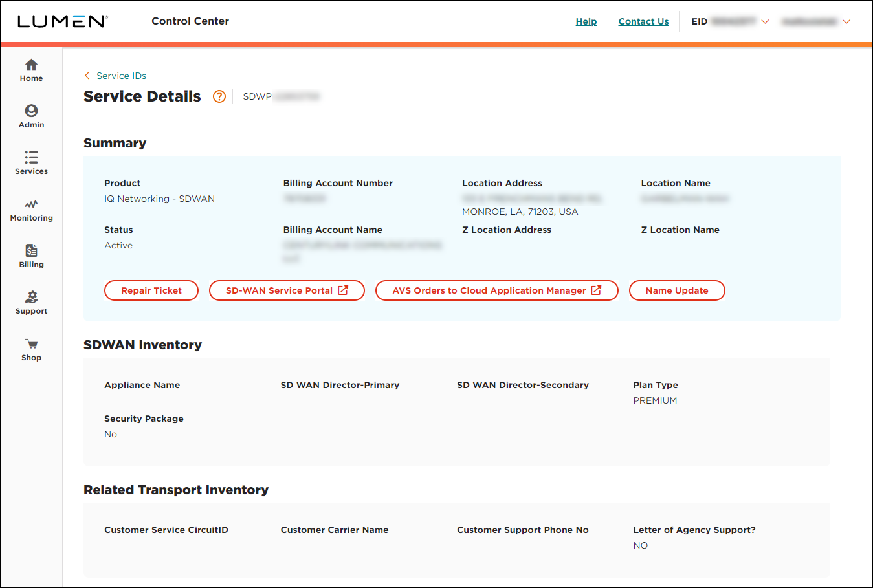Click the Letter of Agency Support? label
The height and width of the screenshot is (588, 873).
(x=694, y=530)
